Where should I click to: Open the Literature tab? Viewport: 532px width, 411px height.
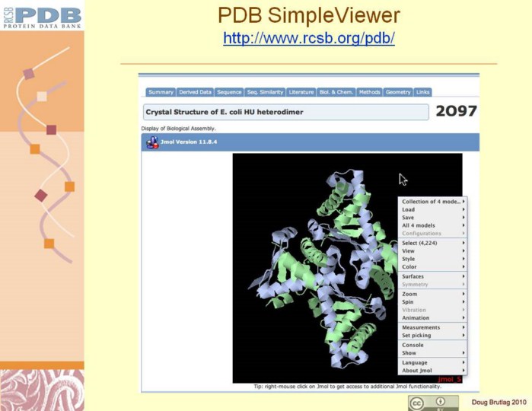pyautogui.click(x=301, y=92)
